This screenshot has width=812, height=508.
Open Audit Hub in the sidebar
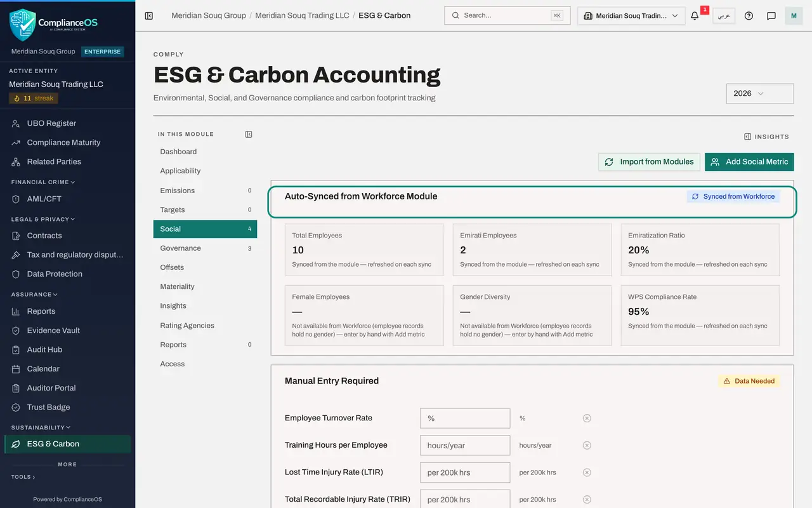(x=67, y=349)
